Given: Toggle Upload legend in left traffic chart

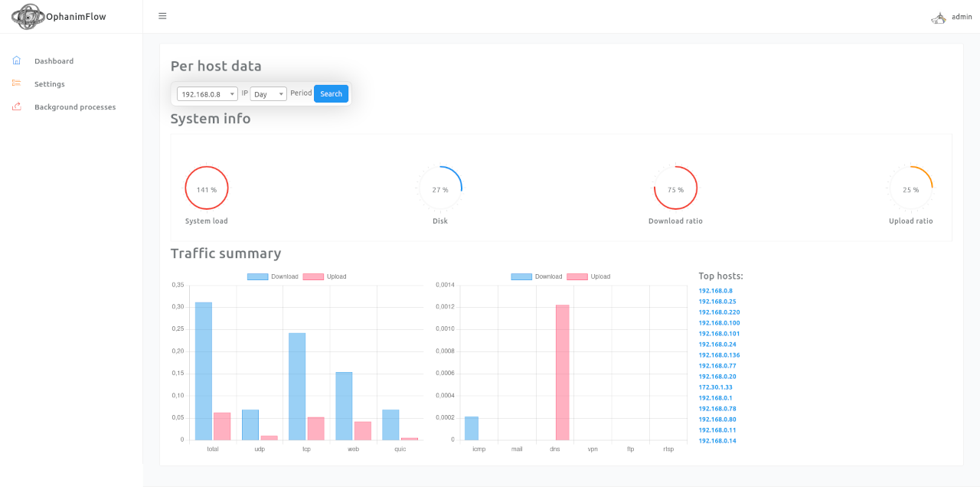Looking at the screenshot, I should 325,276.
